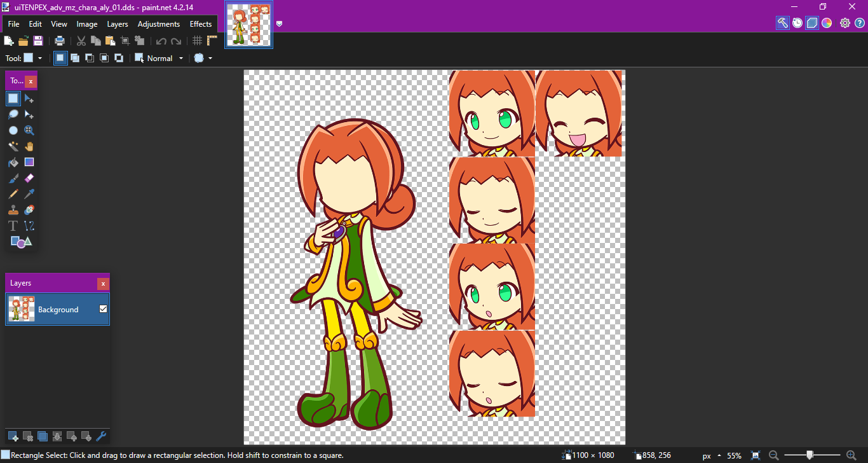Select the Pencil tool
This screenshot has height=463, width=868.
pos(13,194)
